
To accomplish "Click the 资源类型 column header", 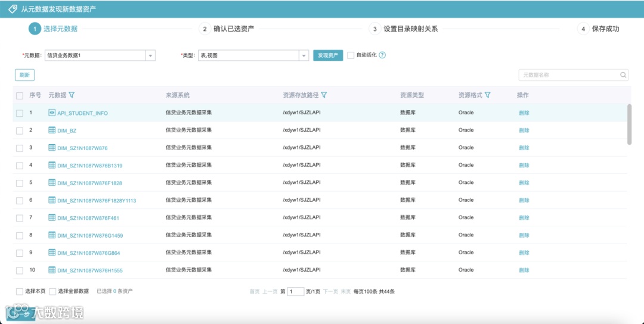I will [x=412, y=95].
